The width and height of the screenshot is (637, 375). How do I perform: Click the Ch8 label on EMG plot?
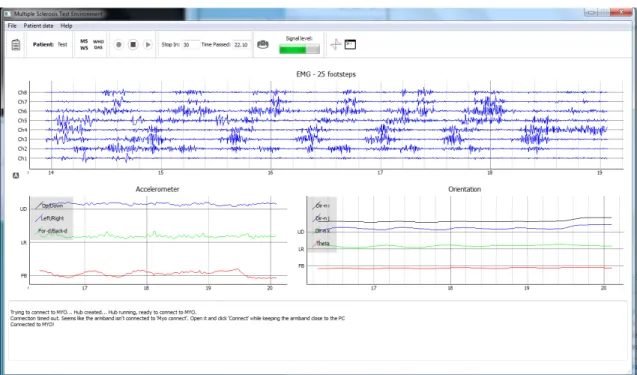point(22,93)
